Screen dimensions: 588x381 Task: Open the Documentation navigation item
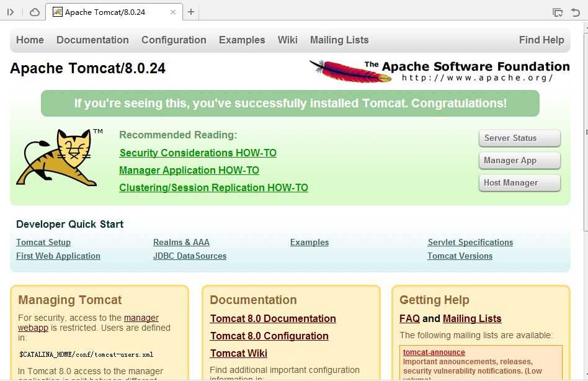coord(92,40)
